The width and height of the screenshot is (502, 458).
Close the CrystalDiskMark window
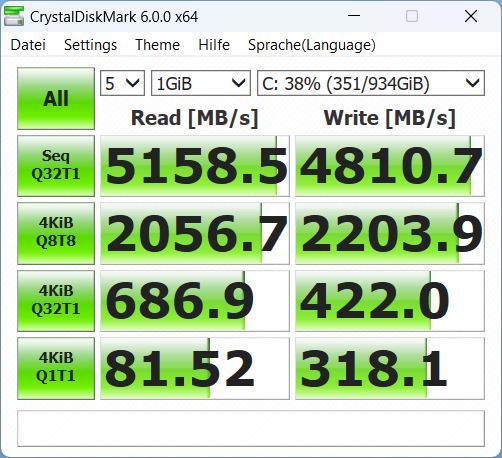click(x=471, y=16)
